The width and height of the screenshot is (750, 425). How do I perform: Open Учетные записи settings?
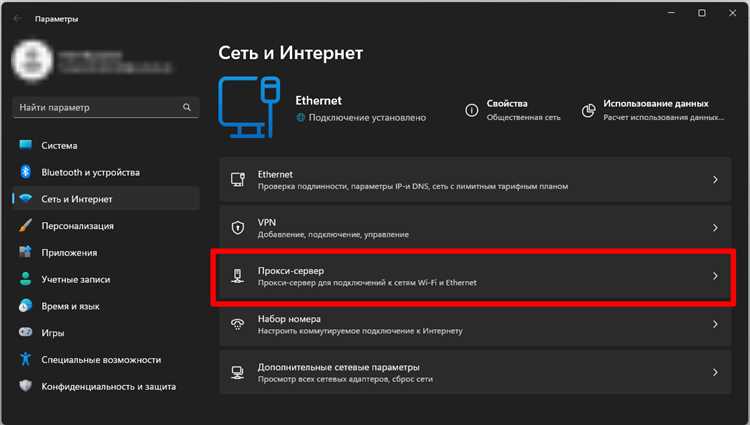click(106, 279)
